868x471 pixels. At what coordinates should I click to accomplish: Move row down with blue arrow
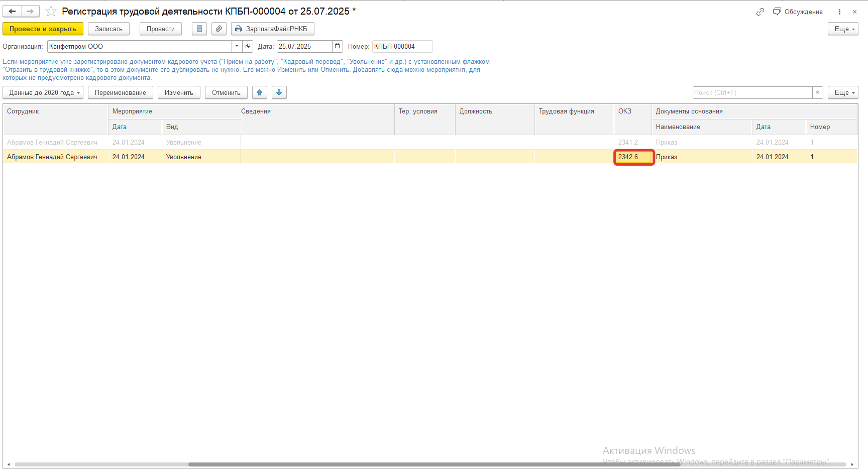[279, 92]
